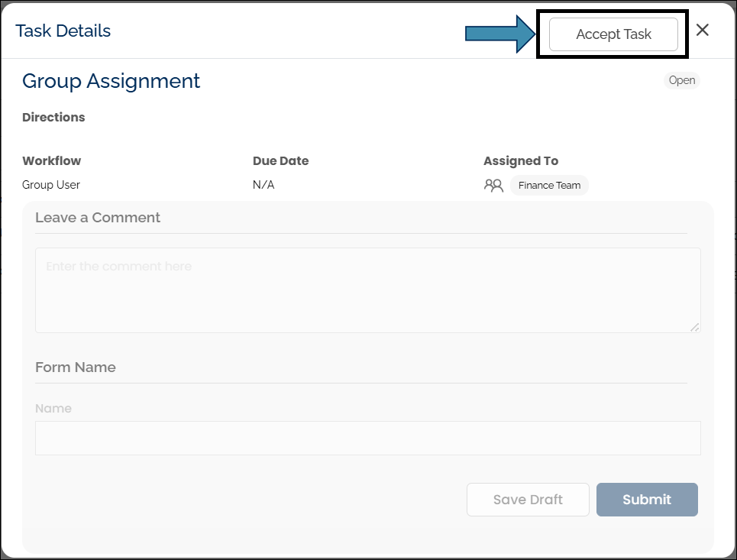Click into the Name input field
The width and height of the screenshot is (737, 560).
point(367,438)
